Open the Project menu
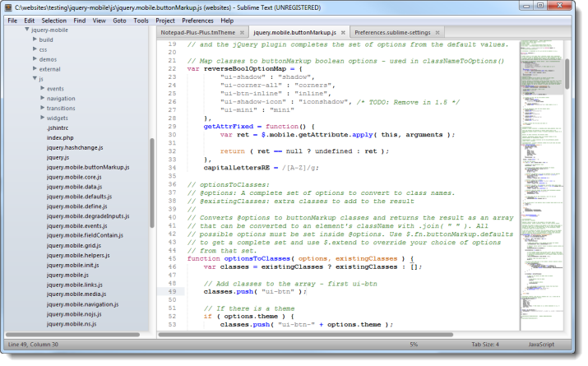Screen dimensions: 588x366 165,21
